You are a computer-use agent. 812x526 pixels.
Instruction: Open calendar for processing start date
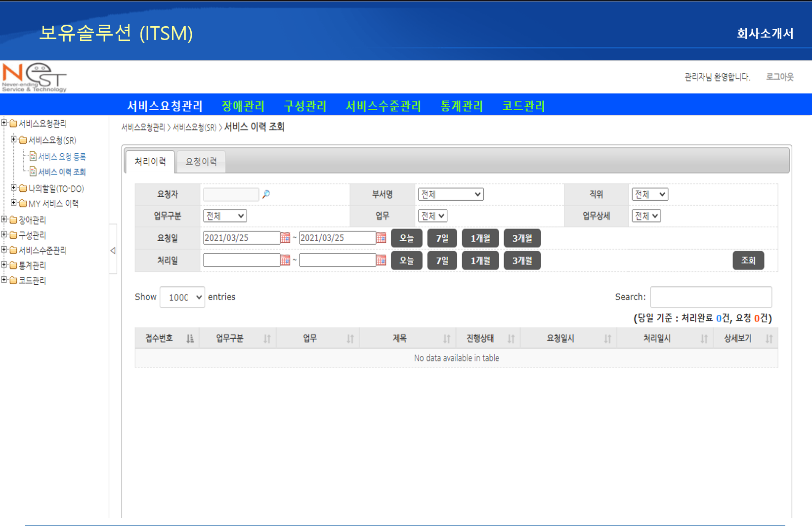pos(285,261)
